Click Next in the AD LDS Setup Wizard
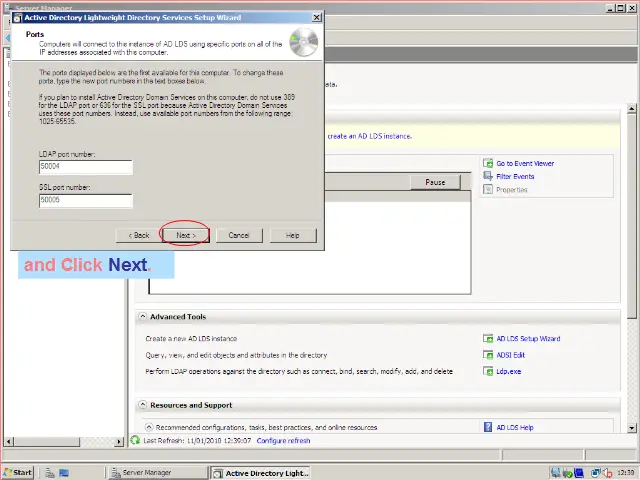 click(x=186, y=236)
